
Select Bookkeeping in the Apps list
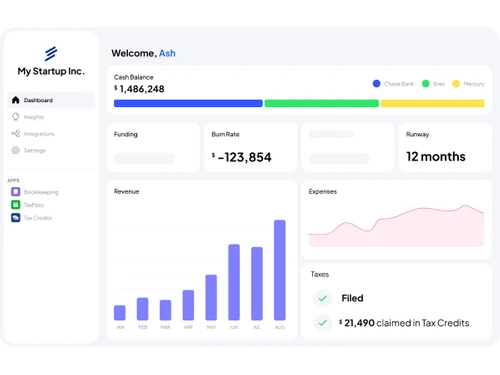click(35, 192)
